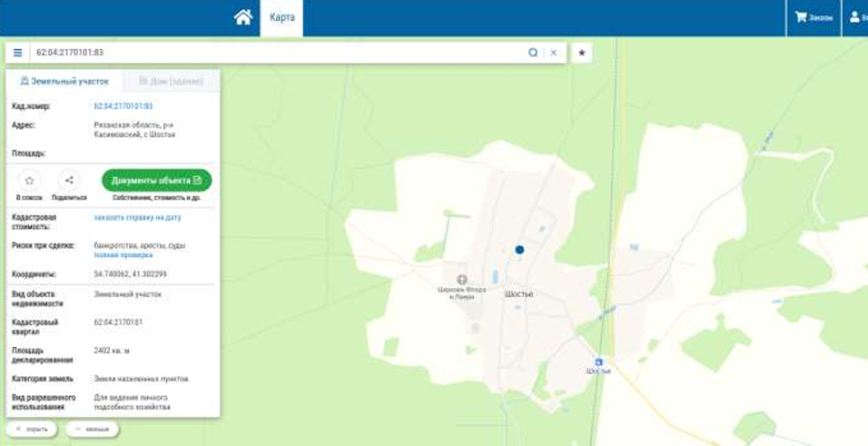The width and height of the screenshot is (868, 446).
Task: Click заказать справку на дату link
Action: (x=137, y=217)
